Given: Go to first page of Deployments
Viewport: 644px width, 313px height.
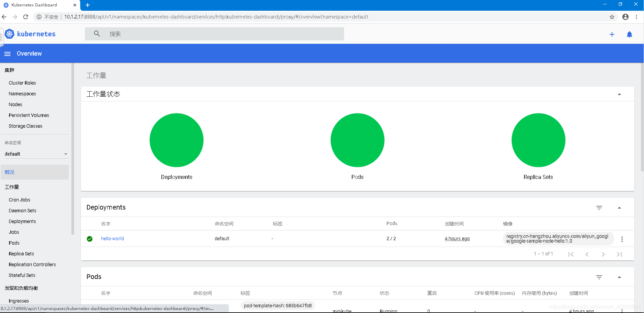Looking at the screenshot, I should pyautogui.click(x=571, y=254).
